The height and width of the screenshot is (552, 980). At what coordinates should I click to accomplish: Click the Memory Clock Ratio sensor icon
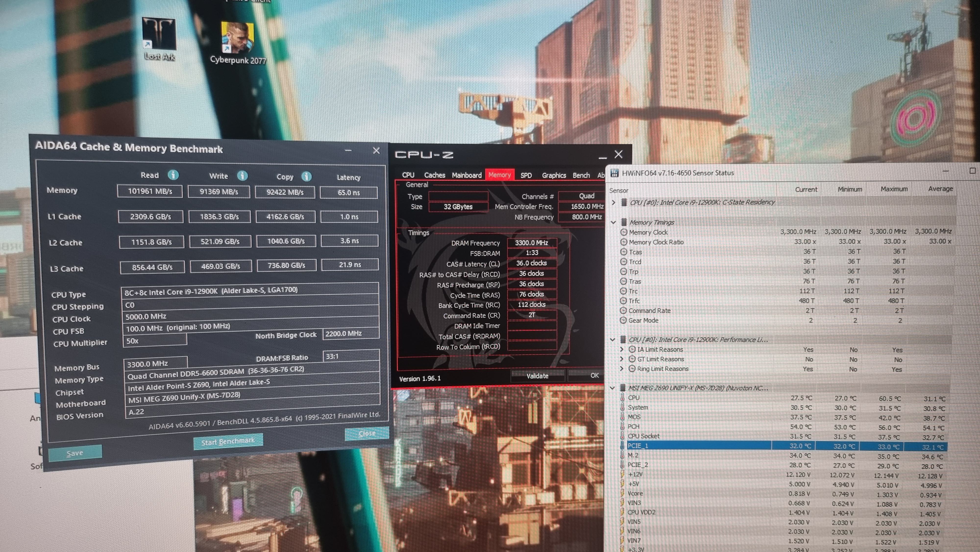tap(624, 242)
